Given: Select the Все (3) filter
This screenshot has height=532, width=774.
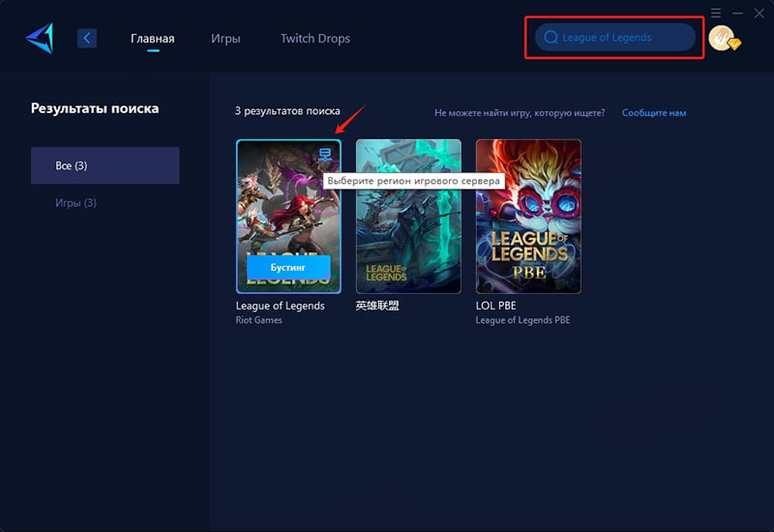Looking at the screenshot, I should 105,165.
